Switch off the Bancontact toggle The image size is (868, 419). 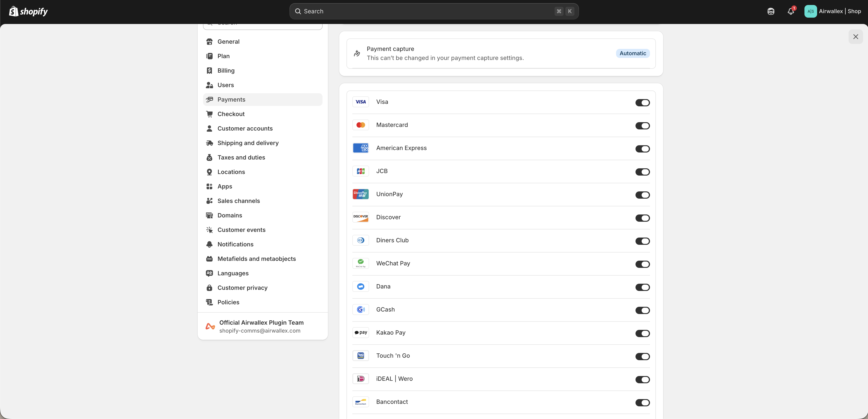pos(642,403)
